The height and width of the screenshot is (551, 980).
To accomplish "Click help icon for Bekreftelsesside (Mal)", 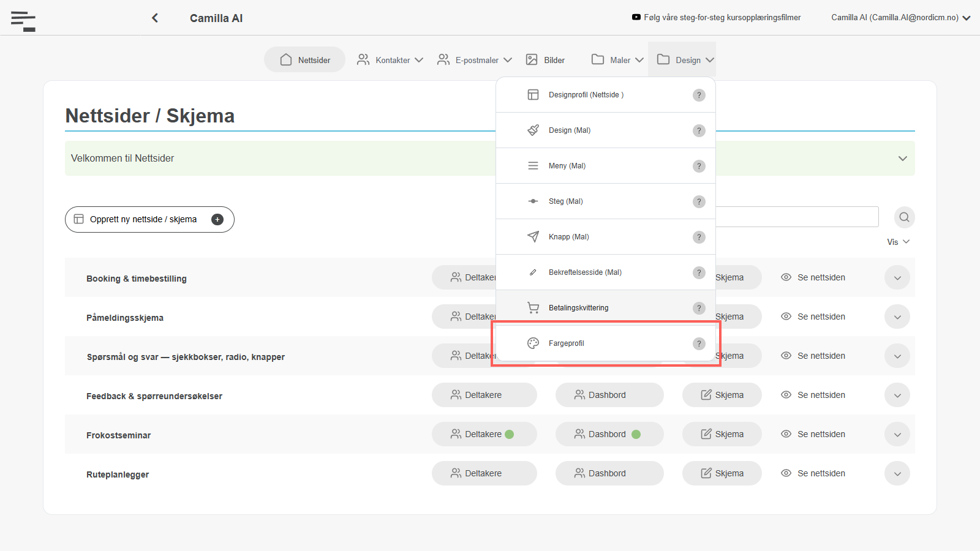I will [x=699, y=272].
